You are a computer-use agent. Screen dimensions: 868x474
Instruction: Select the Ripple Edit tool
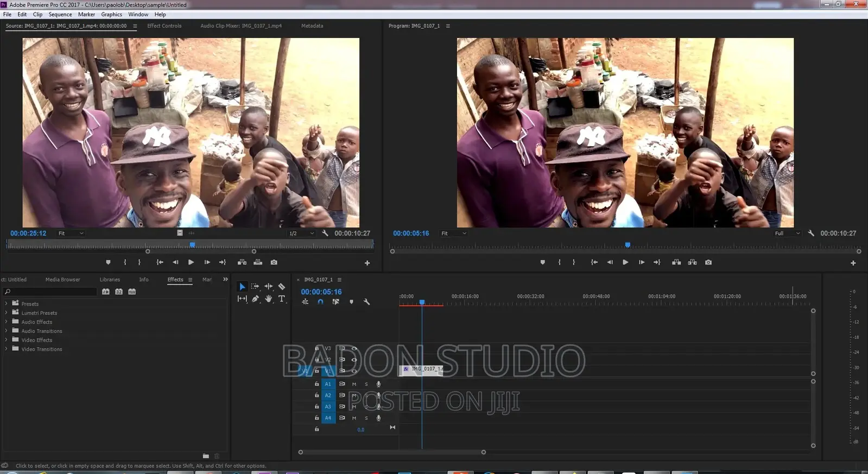269,286
